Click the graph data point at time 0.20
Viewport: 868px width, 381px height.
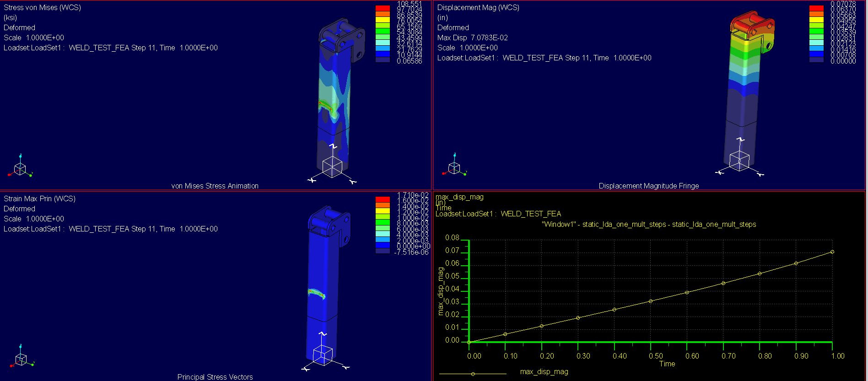pyautogui.click(x=542, y=326)
